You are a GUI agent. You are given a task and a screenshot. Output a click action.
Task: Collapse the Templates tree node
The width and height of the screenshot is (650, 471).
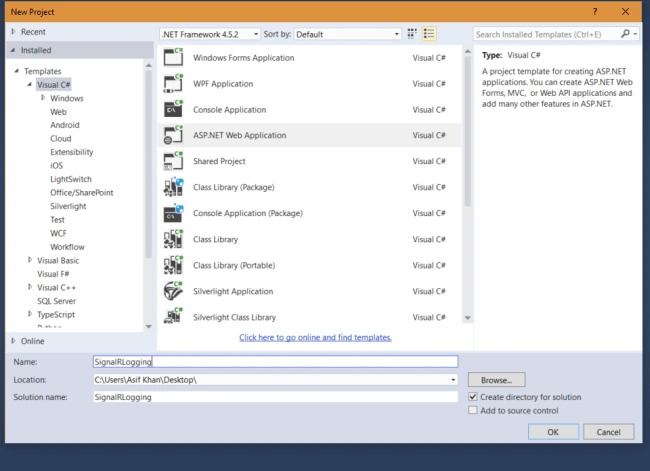click(17, 71)
